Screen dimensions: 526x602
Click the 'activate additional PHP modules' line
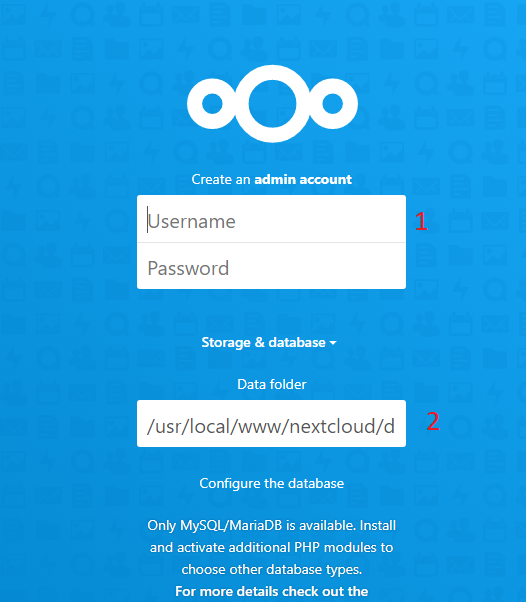click(271, 547)
